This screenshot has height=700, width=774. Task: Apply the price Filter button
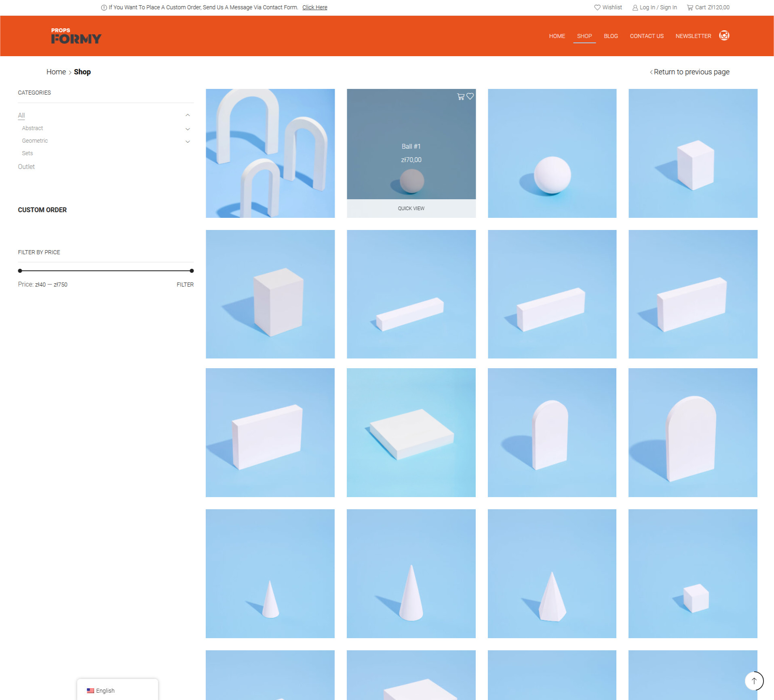[x=185, y=285]
